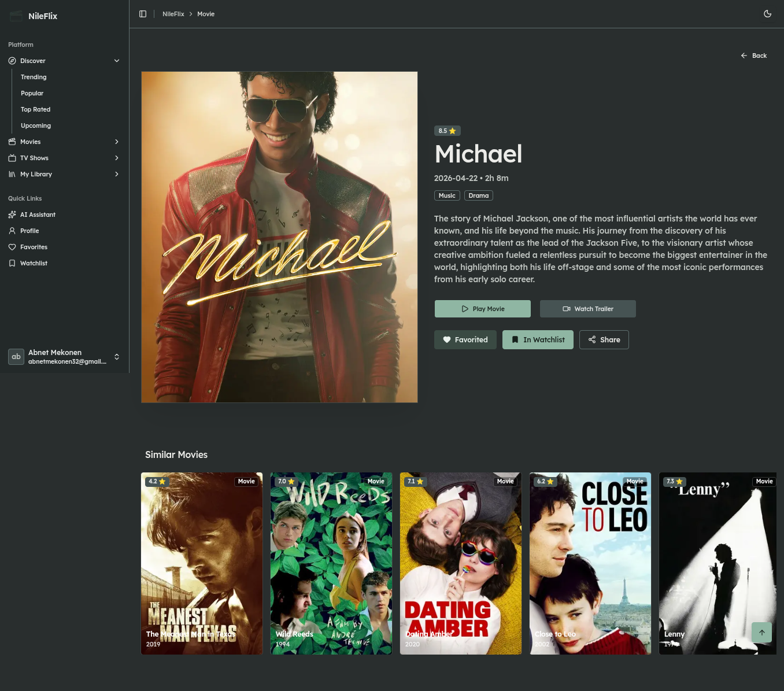
Task: Click the TV Shows television icon
Action: 12,158
